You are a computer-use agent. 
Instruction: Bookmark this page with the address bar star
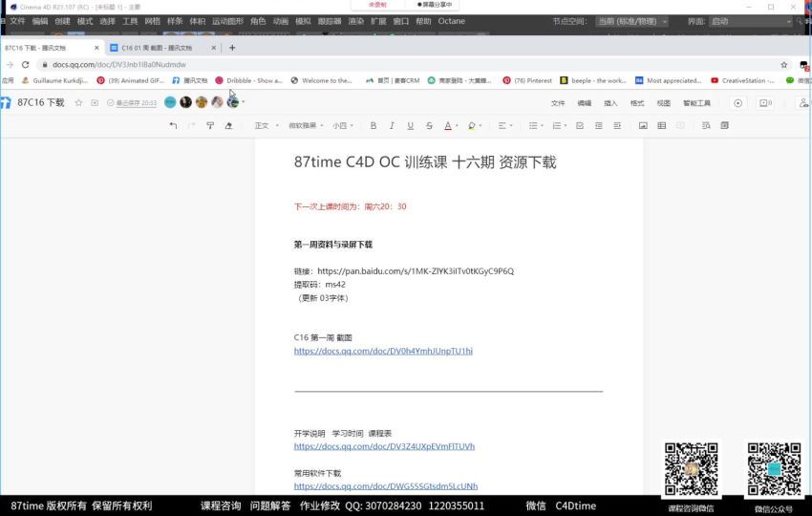tap(784, 65)
